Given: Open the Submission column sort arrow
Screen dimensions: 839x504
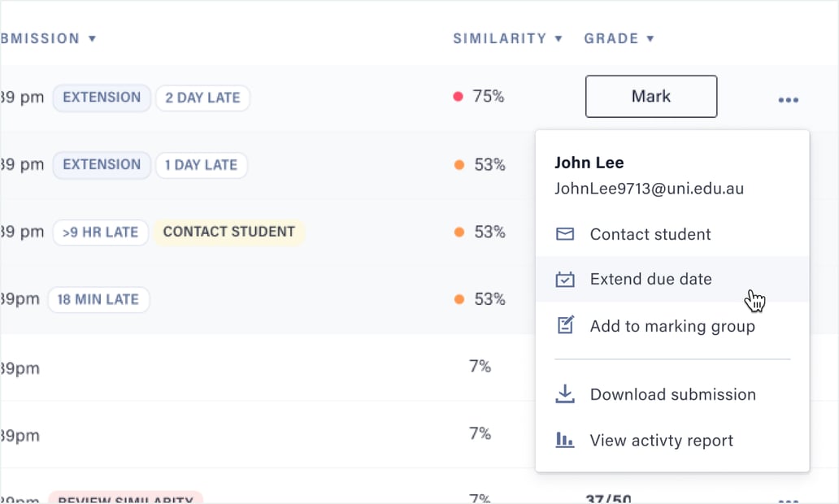Looking at the screenshot, I should [92, 39].
